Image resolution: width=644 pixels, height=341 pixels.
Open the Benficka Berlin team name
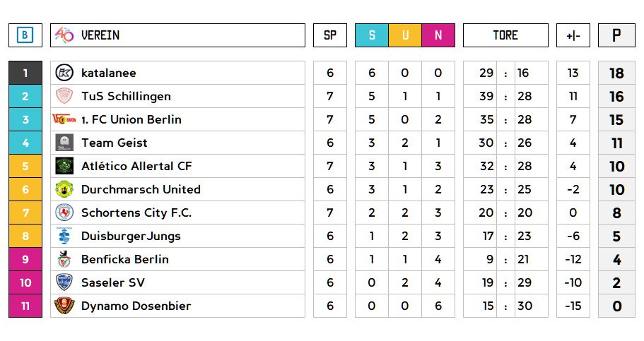click(125, 259)
